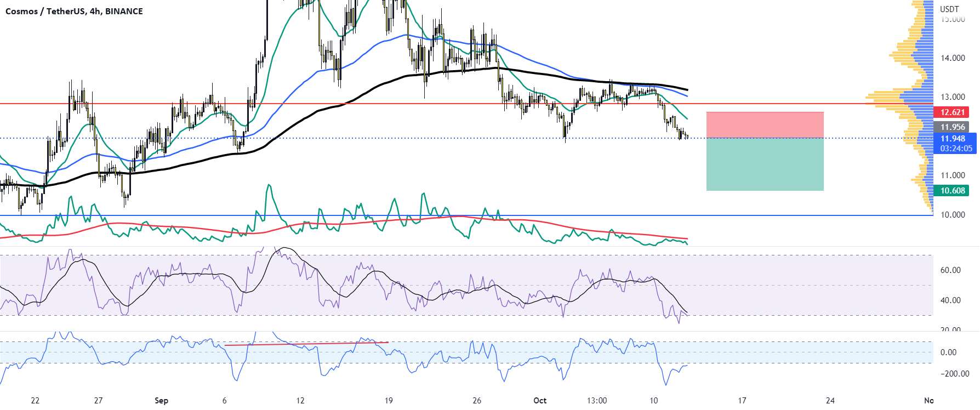
Task: Click the 0.00 oscillator scale label
Action: pos(948,352)
